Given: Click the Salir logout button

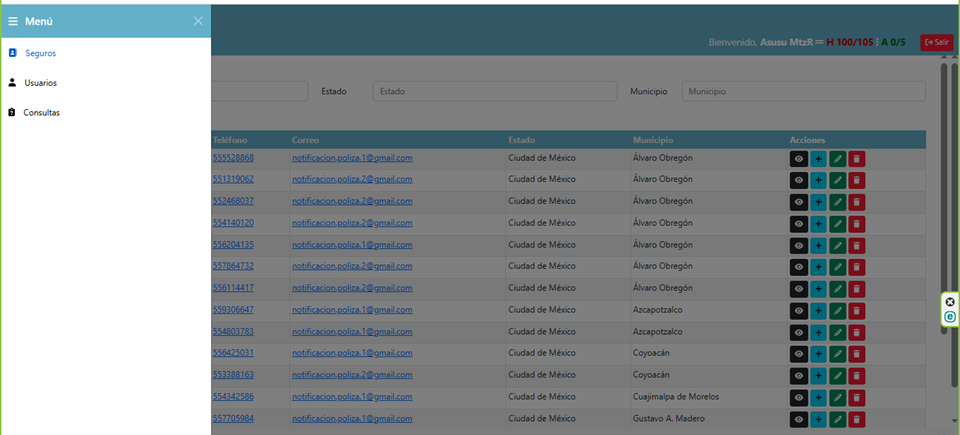Looking at the screenshot, I should click(x=937, y=42).
